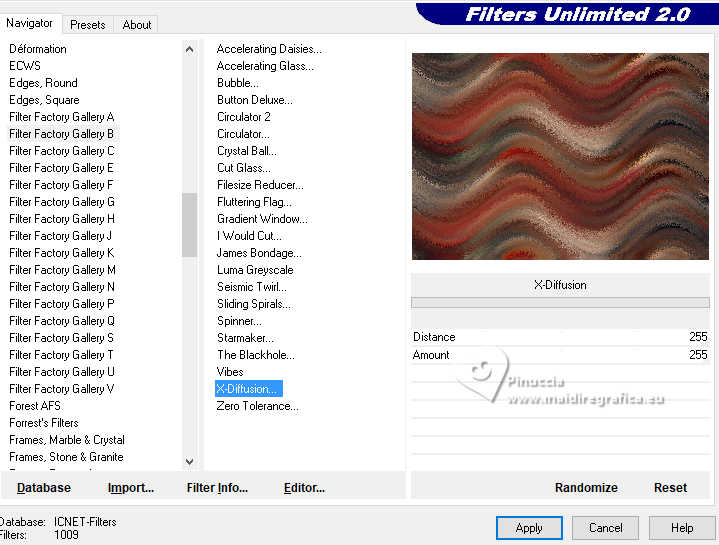Select Filter Factory Gallery N
The width and height of the screenshot is (719, 545).
point(61,286)
